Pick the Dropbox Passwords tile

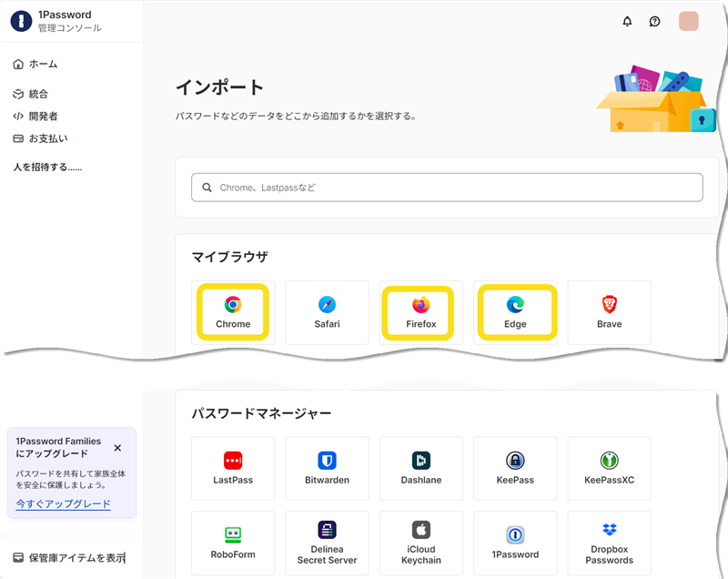[609, 543]
